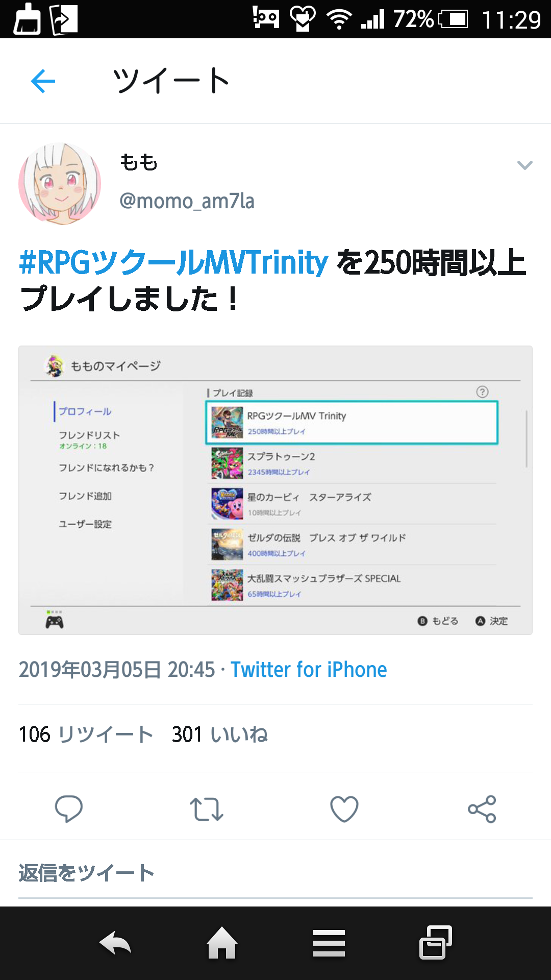Open もも profile avatar picture
Image resolution: width=551 pixels, height=980 pixels.
[60, 184]
